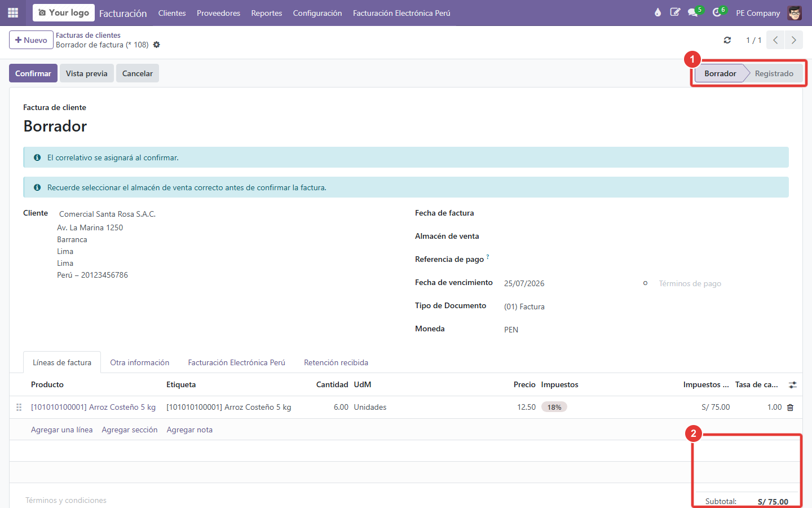Click the Cancelar button
The width and height of the screenshot is (812, 508).
pyautogui.click(x=138, y=73)
